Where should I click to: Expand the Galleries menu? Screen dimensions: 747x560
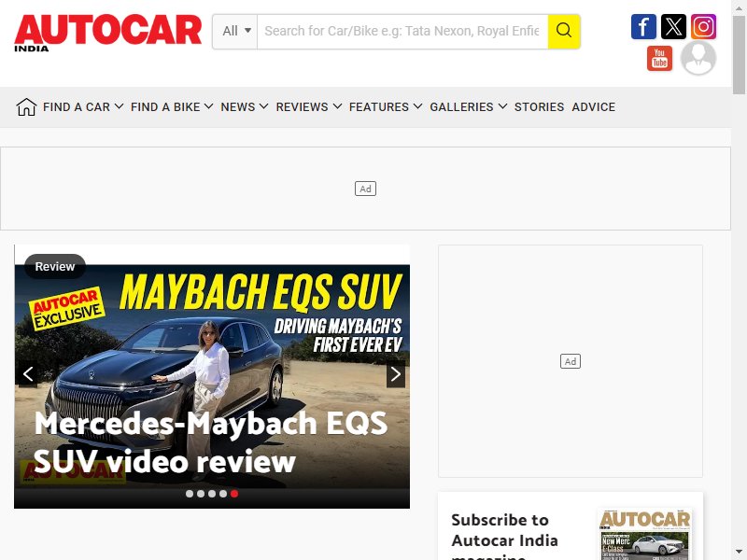click(x=469, y=107)
